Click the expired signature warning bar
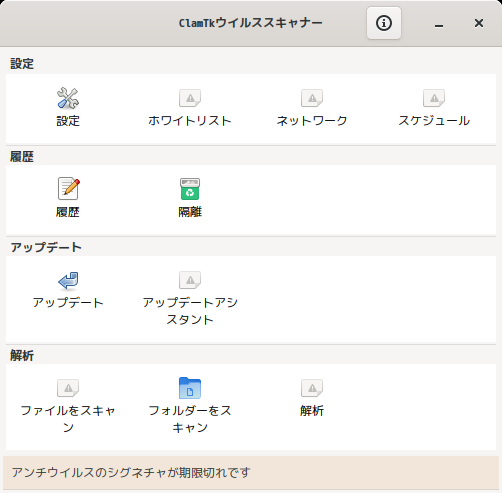 pyautogui.click(x=251, y=473)
